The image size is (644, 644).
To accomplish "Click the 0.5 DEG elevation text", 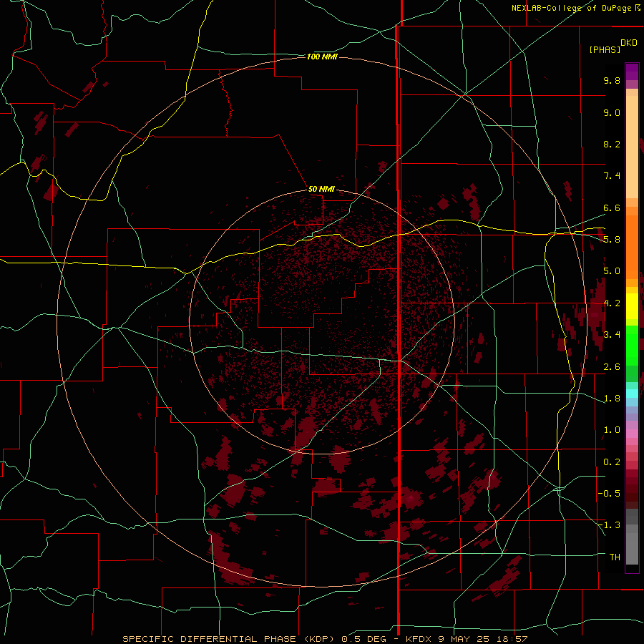I will click(364, 639).
